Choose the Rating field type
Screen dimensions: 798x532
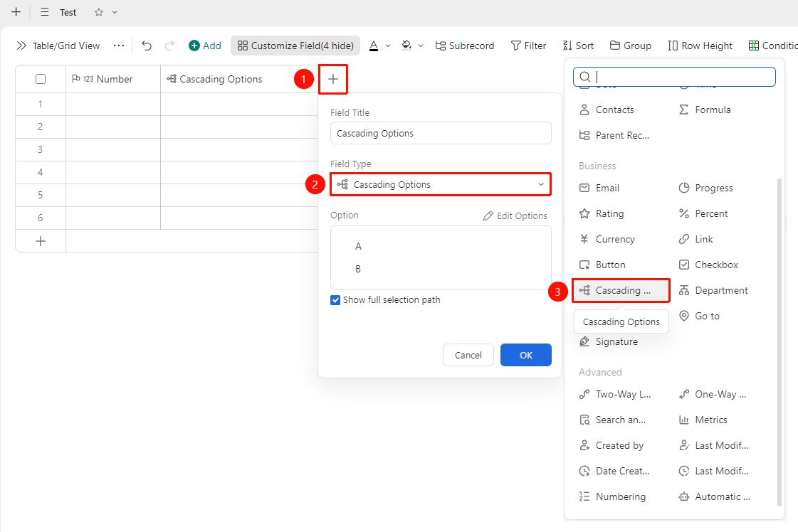click(602, 213)
